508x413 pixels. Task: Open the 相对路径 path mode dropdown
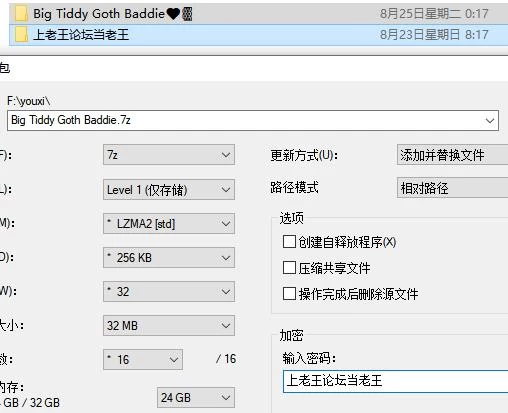click(x=452, y=188)
